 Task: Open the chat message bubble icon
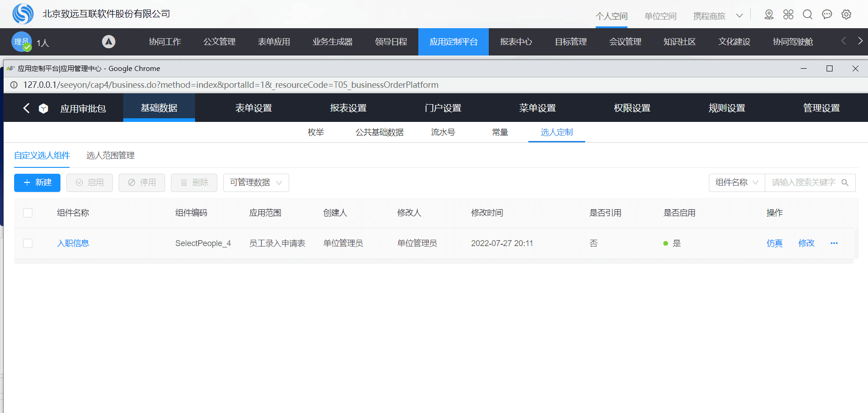(827, 15)
